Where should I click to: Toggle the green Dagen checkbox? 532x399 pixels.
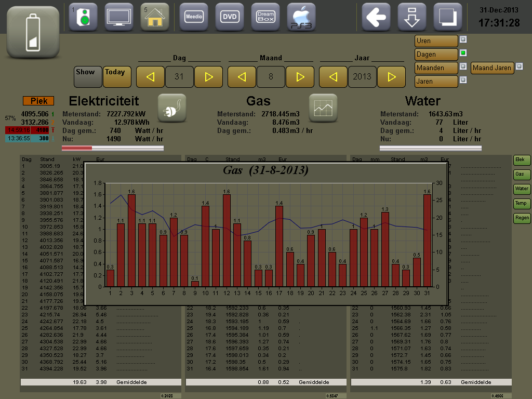click(x=463, y=53)
